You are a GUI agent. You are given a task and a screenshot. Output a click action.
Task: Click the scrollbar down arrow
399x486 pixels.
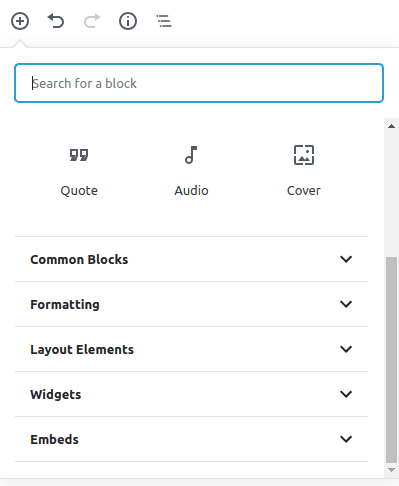coord(392,470)
